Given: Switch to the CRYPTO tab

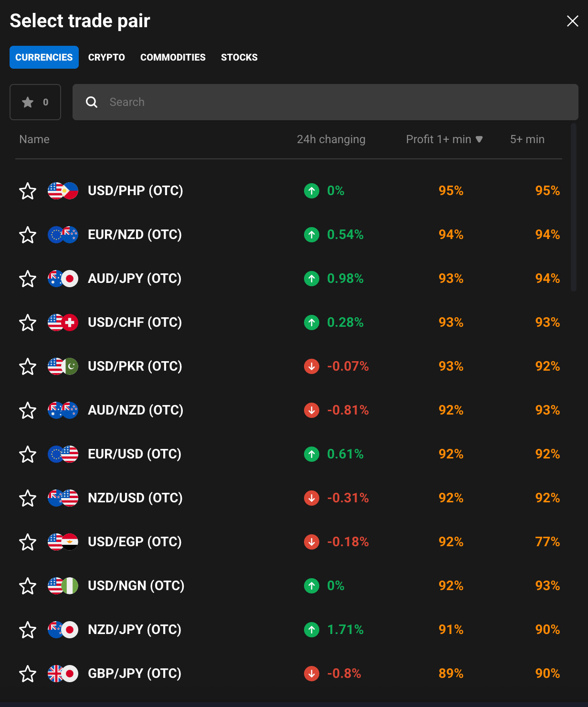Looking at the screenshot, I should (x=106, y=57).
